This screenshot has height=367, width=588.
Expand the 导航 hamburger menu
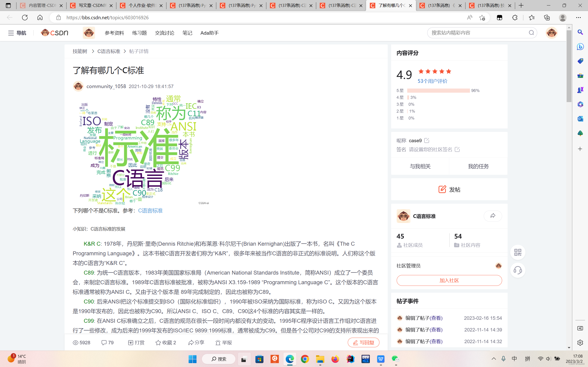[x=11, y=33]
